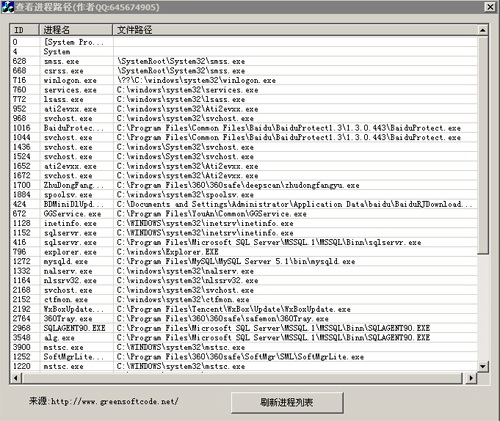Click the C:\windows\Explorer.EXE path
The width and height of the screenshot is (500, 421).
(x=168, y=252)
